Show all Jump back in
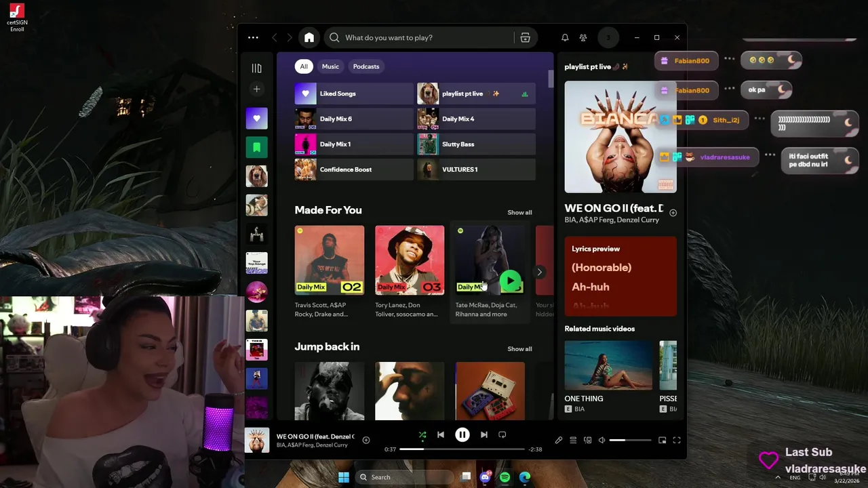The image size is (868, 488). (x=519, y=349)
